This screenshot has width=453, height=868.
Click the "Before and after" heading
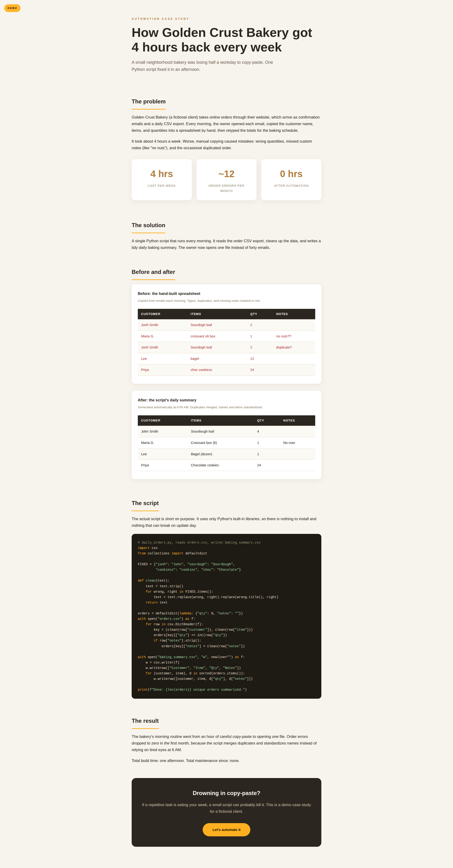coord(153,272)
